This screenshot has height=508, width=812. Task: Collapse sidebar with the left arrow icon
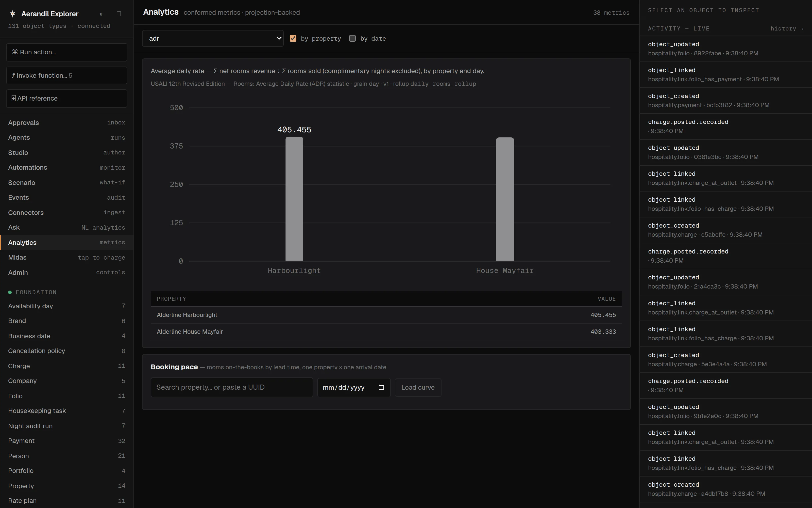pyautogui.click(x=101, y=14)
